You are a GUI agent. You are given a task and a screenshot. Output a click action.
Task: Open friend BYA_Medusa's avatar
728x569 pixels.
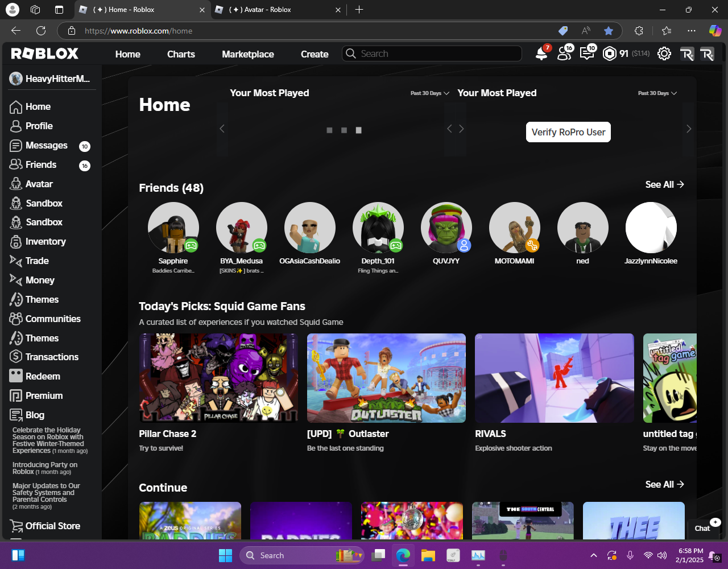(x=242, y=228)
